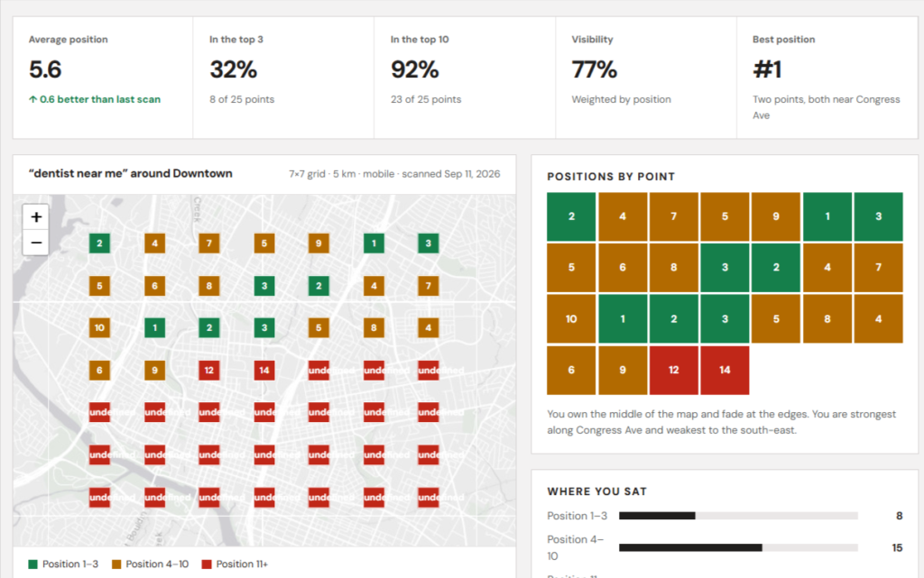
Task: Click map marker 2 in the top marker row
Action: (99, 243)
